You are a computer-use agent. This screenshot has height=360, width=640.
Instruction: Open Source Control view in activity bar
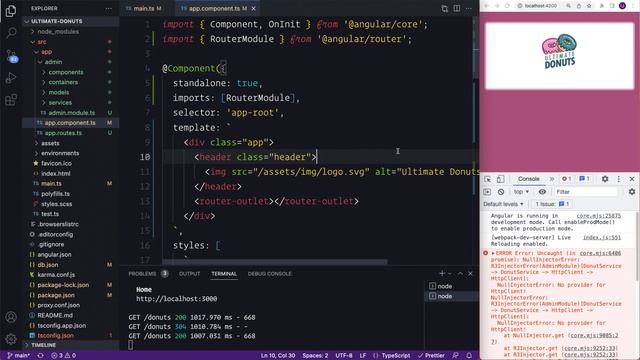pos(11,56)
